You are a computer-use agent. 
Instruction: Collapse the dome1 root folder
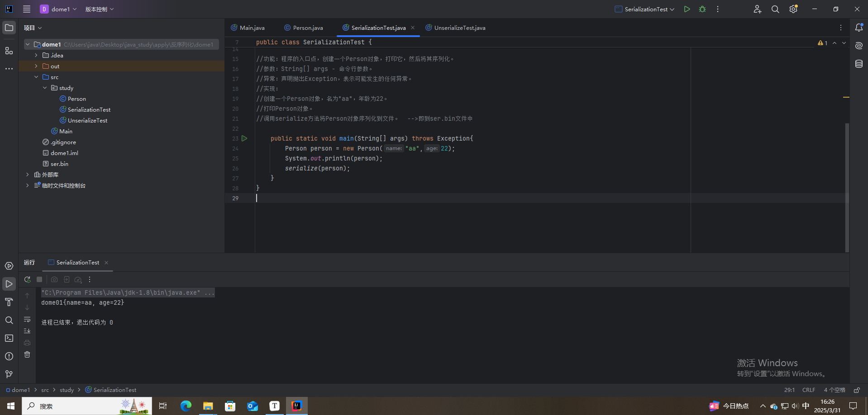point(28,44)
